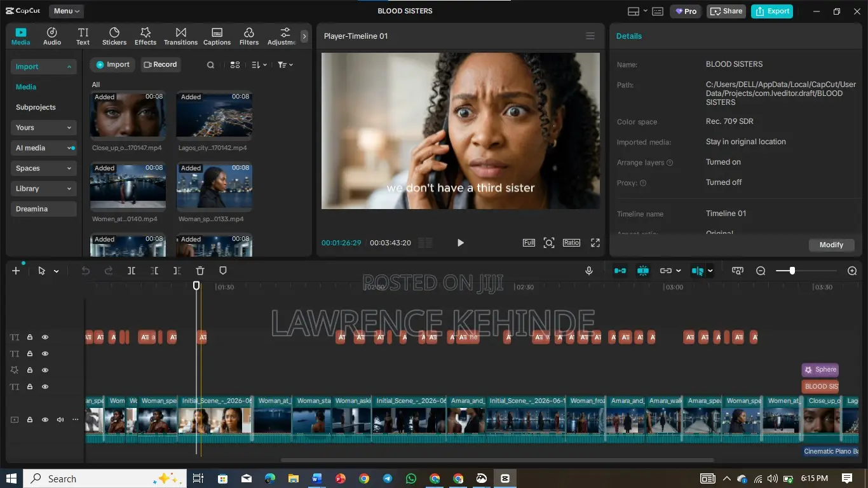Image resolution: width=868 pixels, height=488 pixels.
Task: Click the Import media button
Action: coord(112,65)
